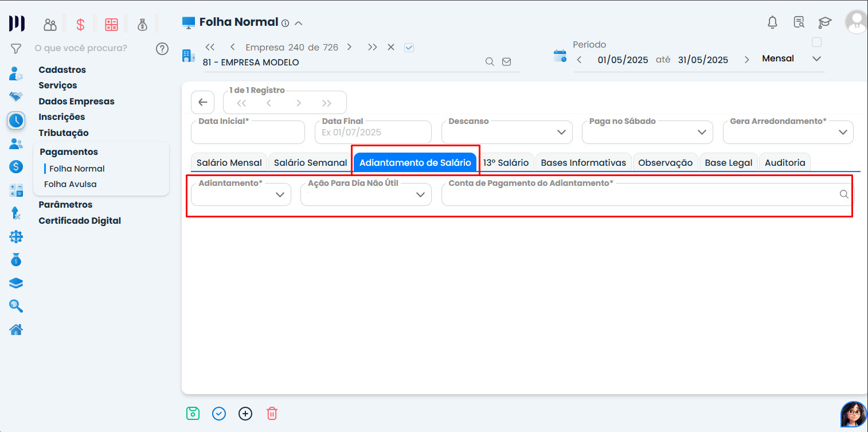The height and width of the screenshot is (432, 868).
Task: Open the Adiantamento dropdown
Action: pos(241,194)
